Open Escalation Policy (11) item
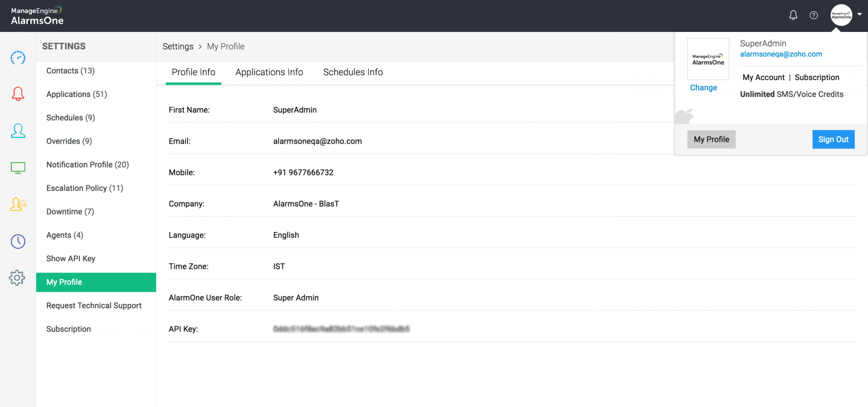The height and width of the screenshot is (407, 868). (x=85, y=188)
